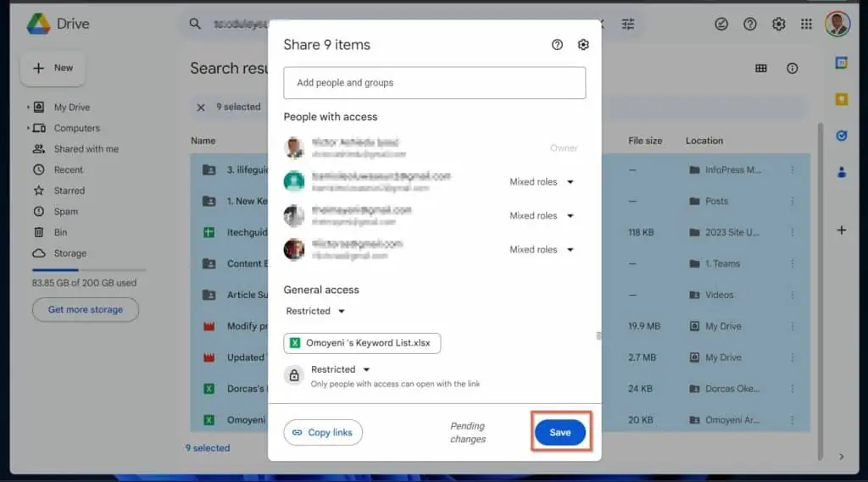Click the storage usage bar
The width and height of the screenshot is (868, 482).
(x=84, y=269)
